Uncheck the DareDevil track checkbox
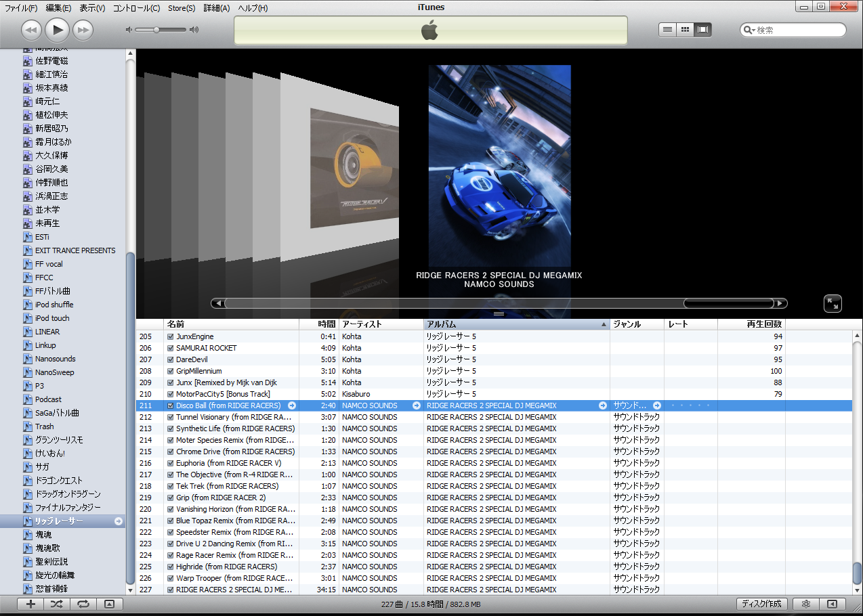The width and height of the screenshot is (863, 616). [171, 359]
